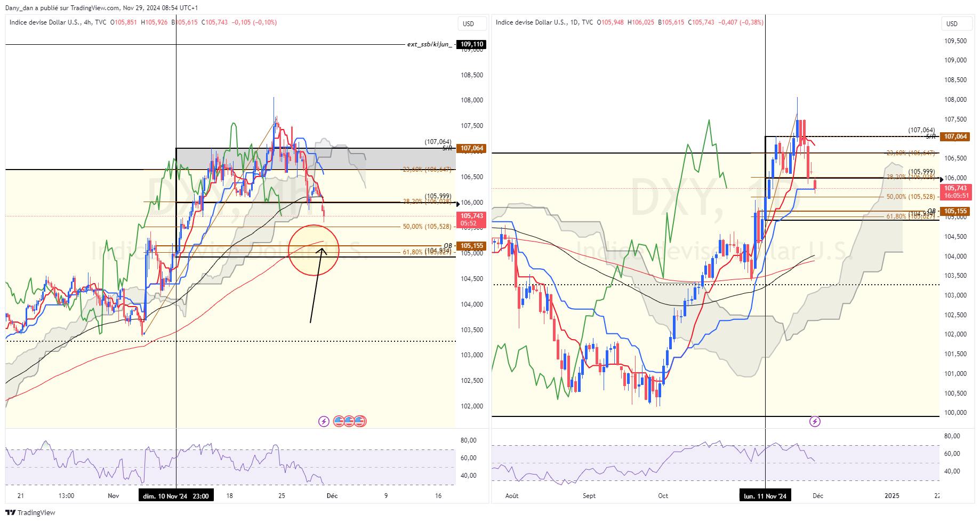Image resolution: width=980 pixels, height=522 pixels.
Task: Click the 'OB' label on the 4h chart
Action: tap(448, 246)
